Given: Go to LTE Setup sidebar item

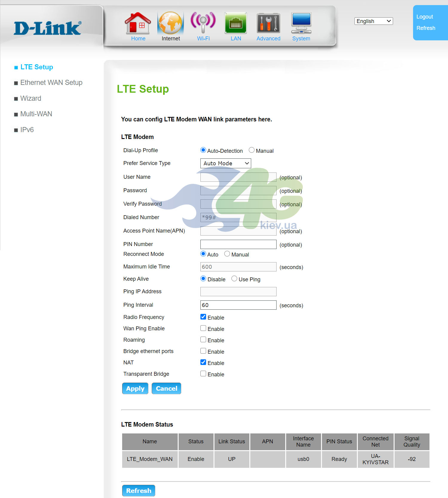Looking at the screenshot, I should [37, 67].
